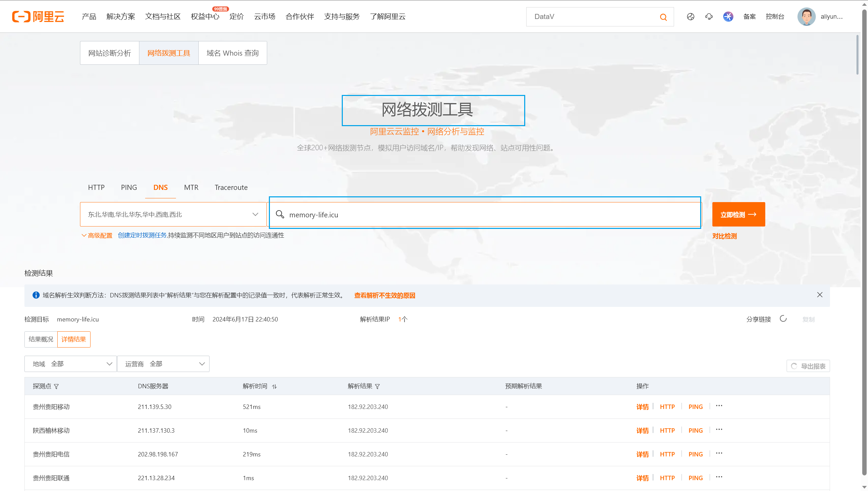Viewport: 868px width, 491px height.
Task: Open 备案 link in header
Action: 749,17
